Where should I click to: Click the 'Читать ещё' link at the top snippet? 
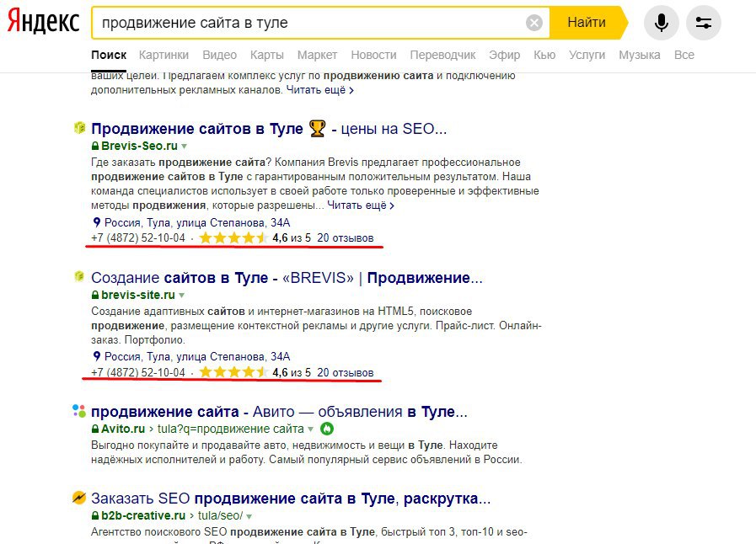coord(319,90)
